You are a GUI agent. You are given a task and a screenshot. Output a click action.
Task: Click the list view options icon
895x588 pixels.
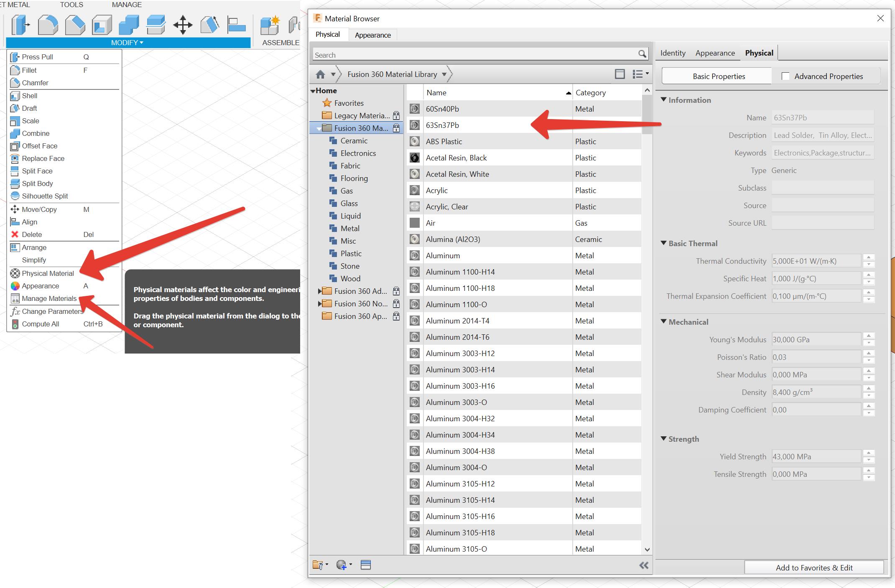pos(640,74)
